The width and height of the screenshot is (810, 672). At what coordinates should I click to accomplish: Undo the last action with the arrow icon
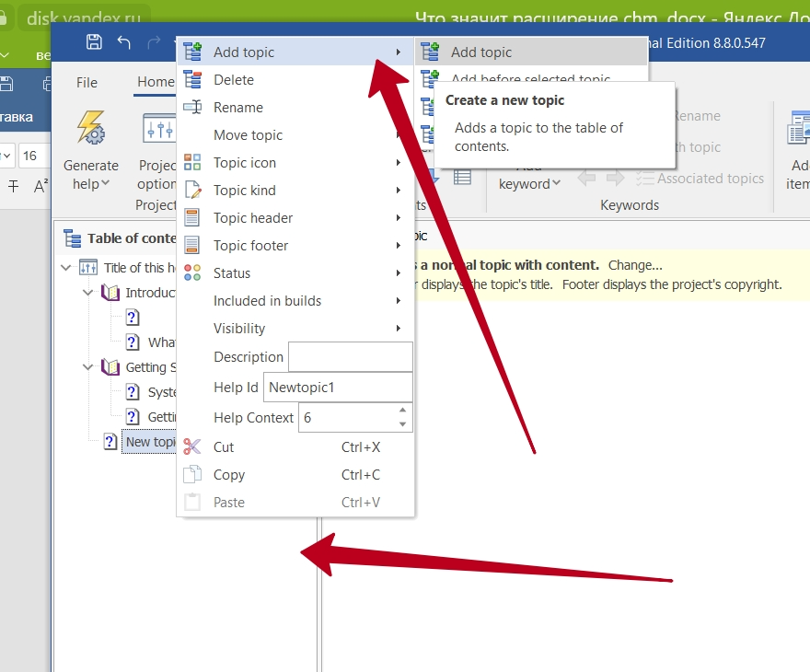[x=124, y=41]
